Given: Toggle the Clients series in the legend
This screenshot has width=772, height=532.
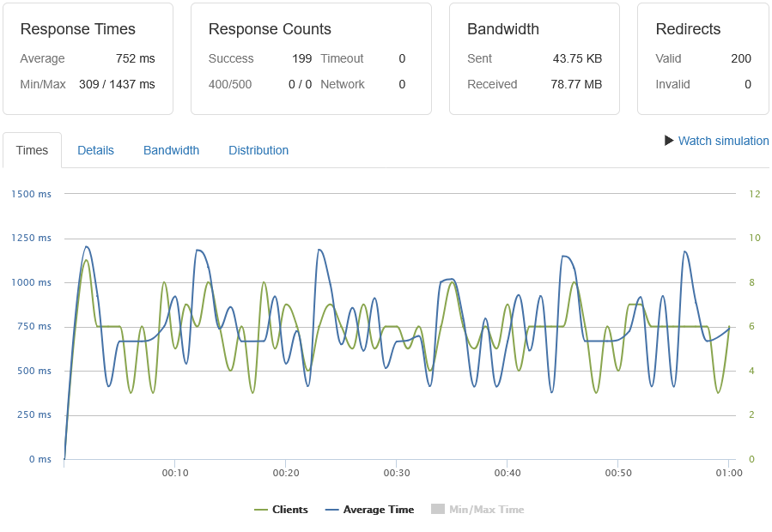Looking at the screenshot, I should (x=289, y=510).
